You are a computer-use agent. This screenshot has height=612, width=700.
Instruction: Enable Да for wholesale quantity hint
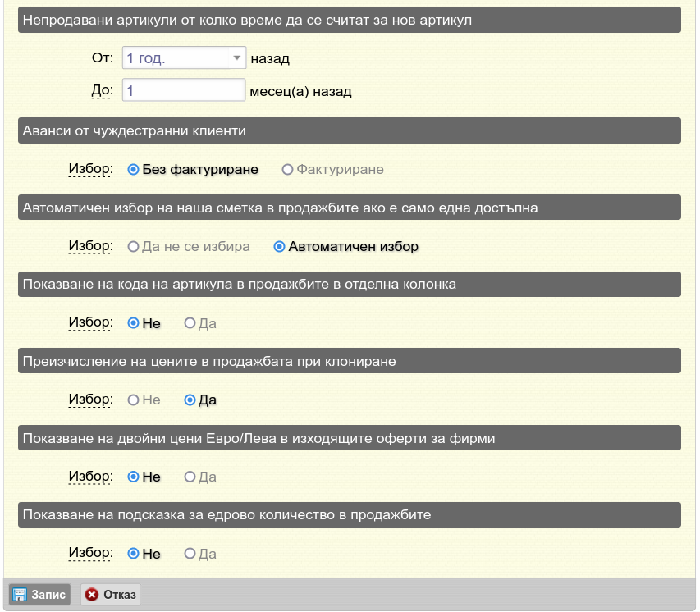[190, 554]
